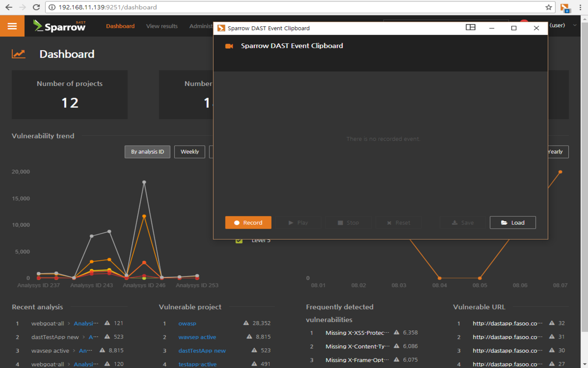Click the dashboard trend chart icon
The height and width of the screenshot is (368, 588).
pyautogui.click(x=18, y=54)
